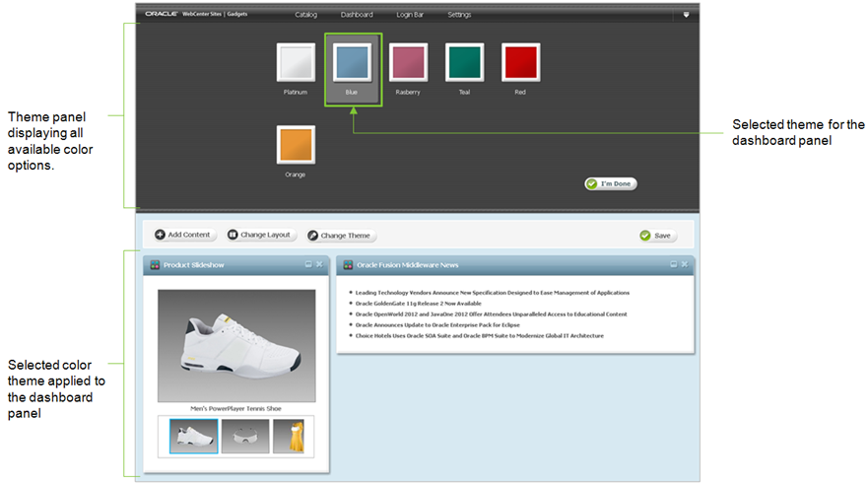Viewport: 868px width, 485px height.
Task: Open news item about Oracle OpenWorld 2012 and JavaOne
Action: tap(491, 313)
